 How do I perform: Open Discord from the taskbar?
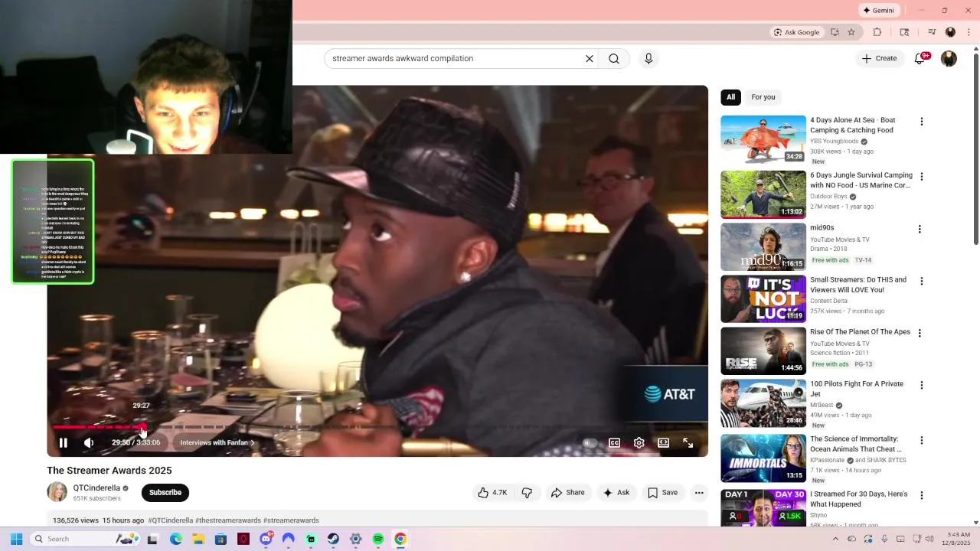coord(266,539)
